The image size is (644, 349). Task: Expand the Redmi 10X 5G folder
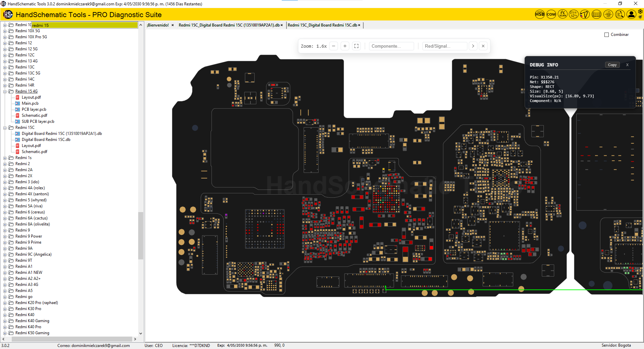coord(5,31)
